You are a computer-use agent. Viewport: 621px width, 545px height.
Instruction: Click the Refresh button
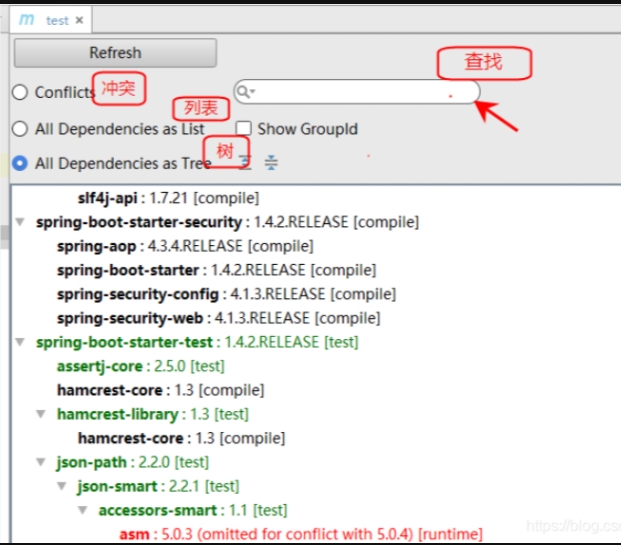[x=115, y=53]
